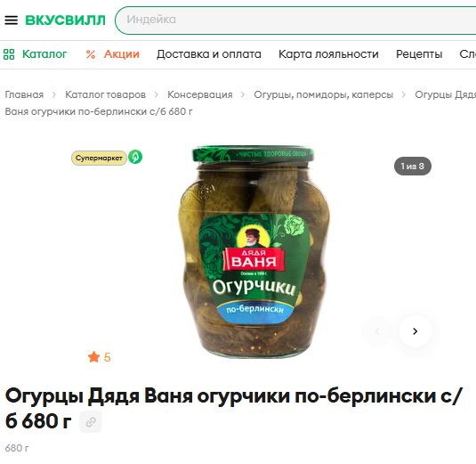Screen dimensions: 476x464
Task: Open the hamburger menu icon
Action: click(12, 20)
